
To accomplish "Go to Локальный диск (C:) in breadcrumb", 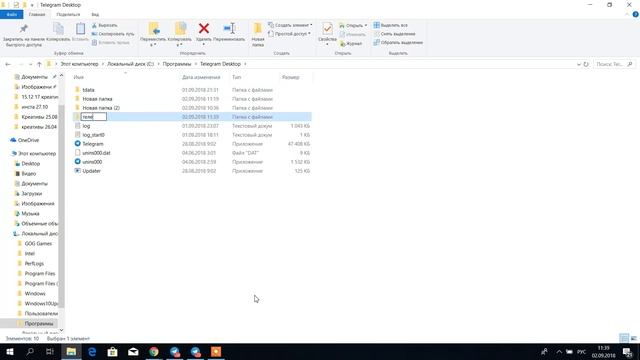I will point(131,64).
